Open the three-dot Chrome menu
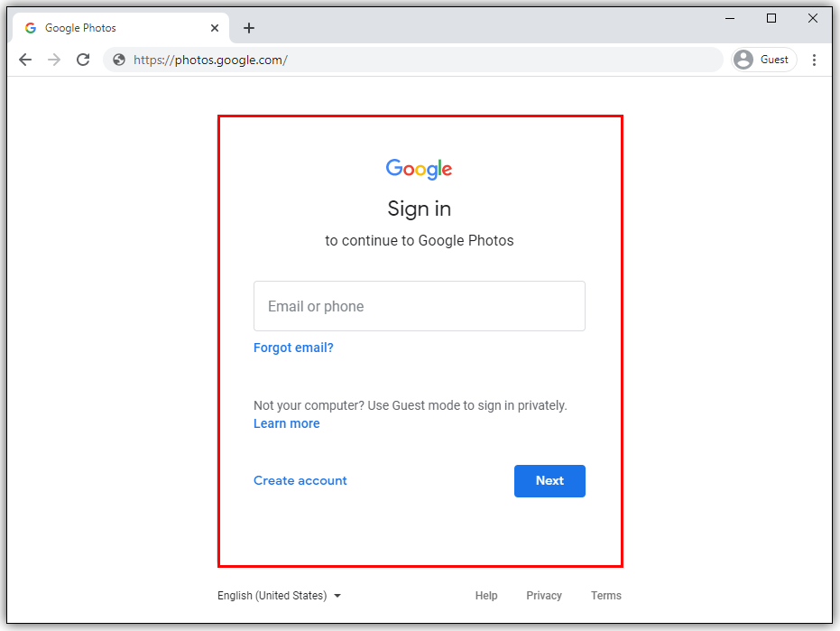The image size is (840, 631). pyautogui.click(x=814, y=60)
